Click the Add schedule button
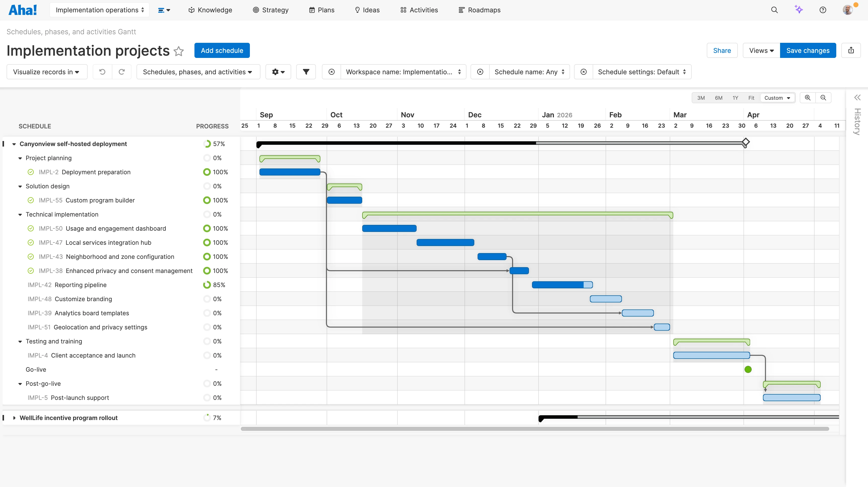 pyautogui.click(x=222, y=51)
